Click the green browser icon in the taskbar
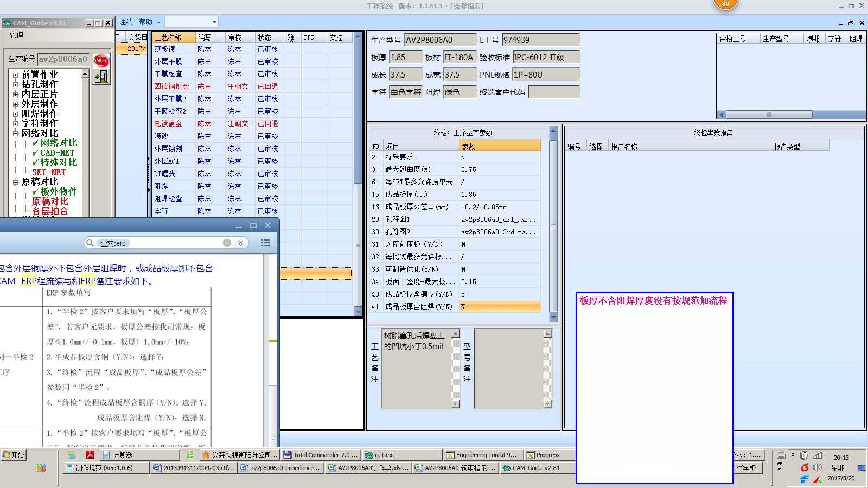 point(189,455)
